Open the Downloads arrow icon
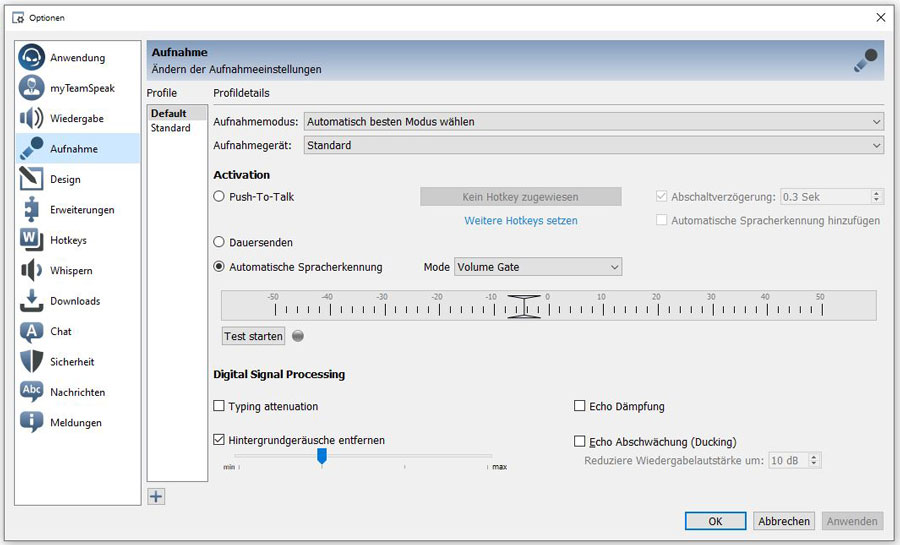Screen dimensions: 900x545 click(32, 301)
